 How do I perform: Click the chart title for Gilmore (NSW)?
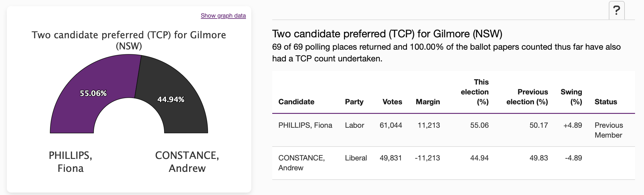[129, 40]
